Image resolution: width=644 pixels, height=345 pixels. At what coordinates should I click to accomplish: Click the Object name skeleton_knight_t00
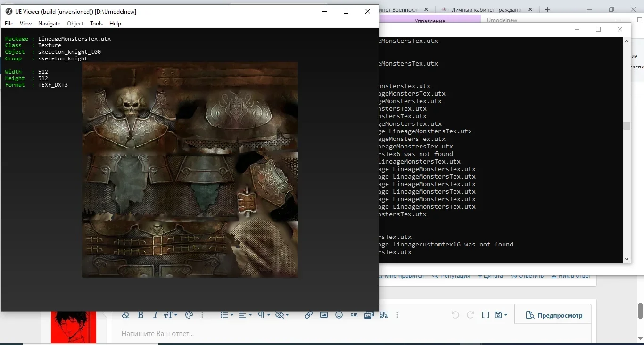(x=69, y=52)
